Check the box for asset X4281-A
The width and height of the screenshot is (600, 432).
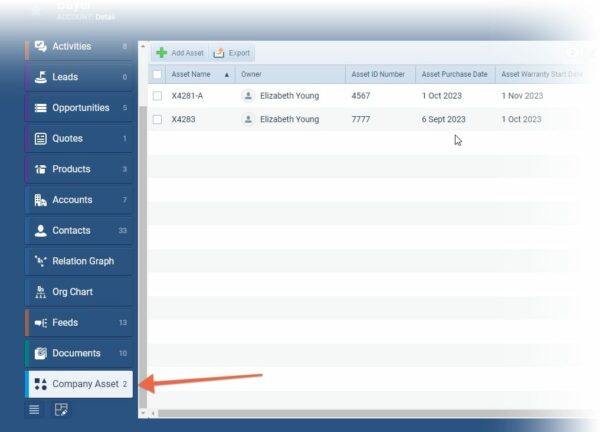(157, 96)
